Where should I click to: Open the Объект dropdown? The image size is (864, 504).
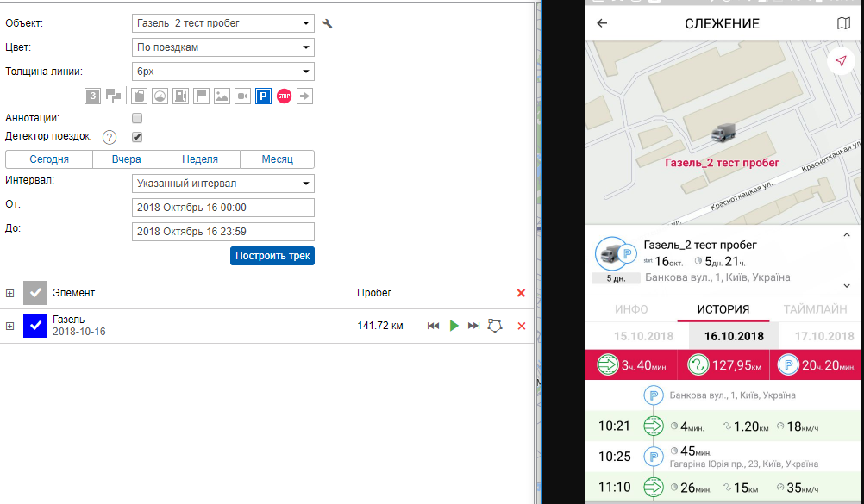[x=223, y=23]
